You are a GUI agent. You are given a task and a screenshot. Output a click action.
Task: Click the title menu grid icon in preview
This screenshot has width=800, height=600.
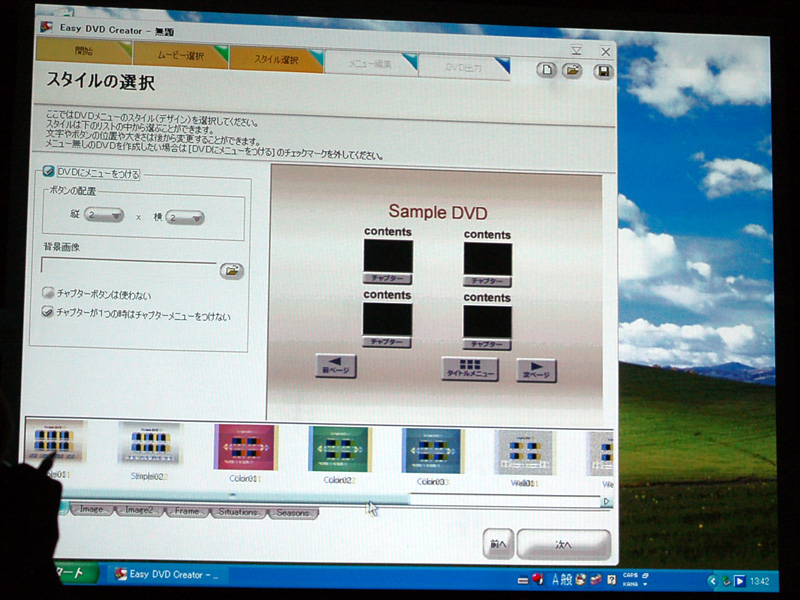coord(469,368)
